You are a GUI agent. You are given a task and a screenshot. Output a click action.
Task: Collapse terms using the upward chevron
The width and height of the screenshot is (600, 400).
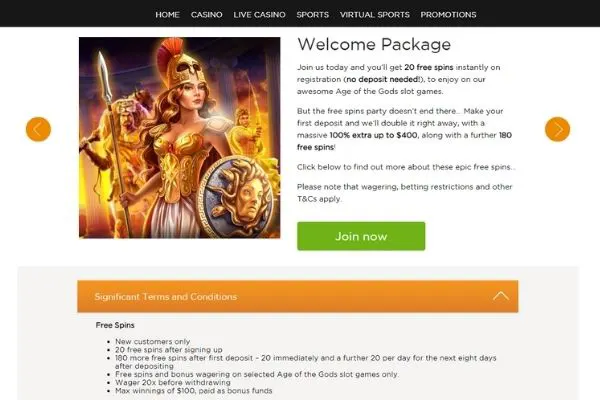point(501,296)
